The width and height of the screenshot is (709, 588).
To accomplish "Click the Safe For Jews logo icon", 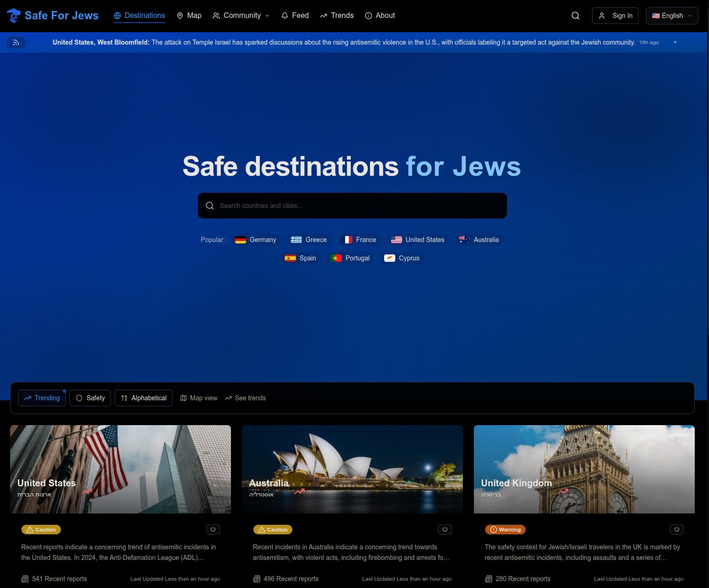I will coord(14,16).
